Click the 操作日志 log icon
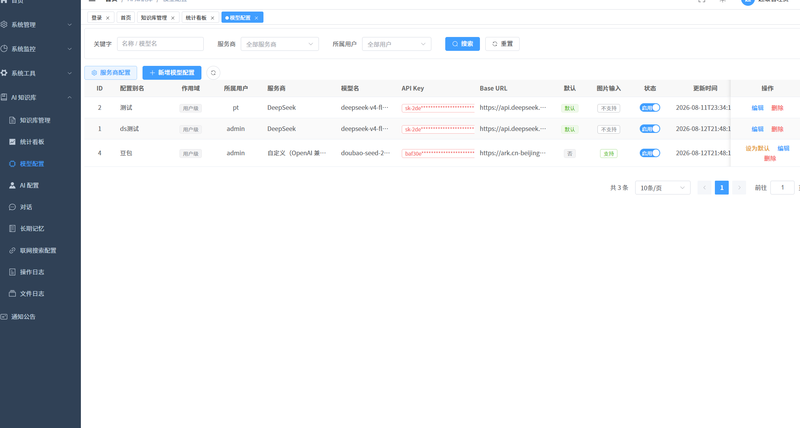 tap(12, 272)
